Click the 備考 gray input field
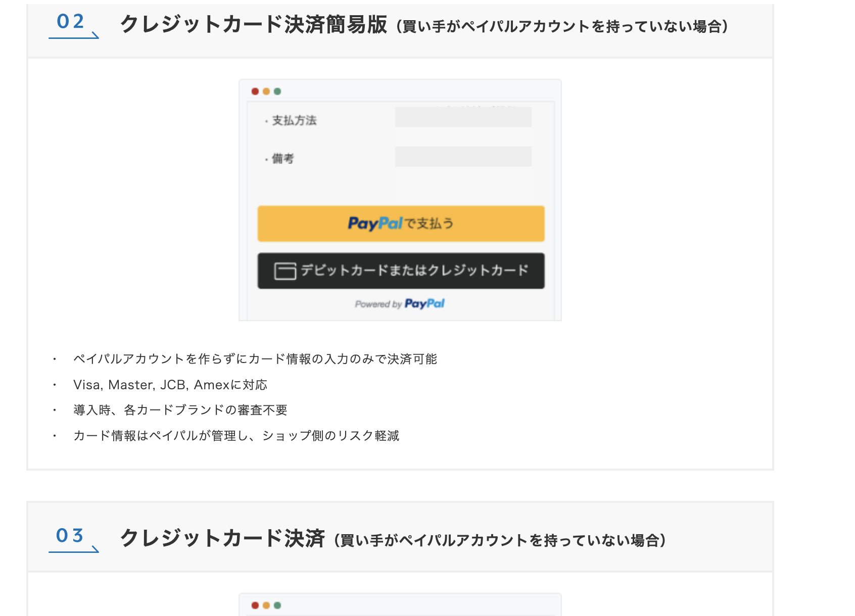Viewport: 855px width, 616px height. pos(463,157)
